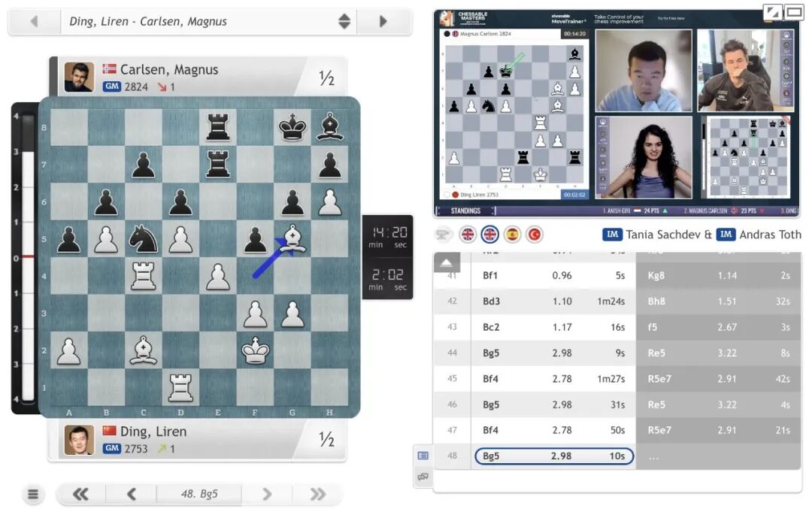Select the white bishop on c2
The image size is (812, 512).
tap(144, 350)
